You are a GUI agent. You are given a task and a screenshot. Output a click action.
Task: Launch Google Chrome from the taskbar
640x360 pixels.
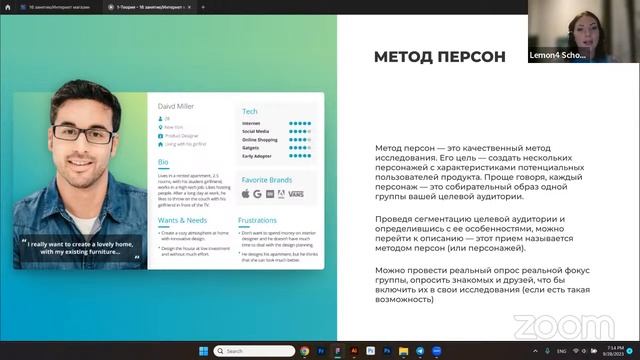tap(304, 351)
